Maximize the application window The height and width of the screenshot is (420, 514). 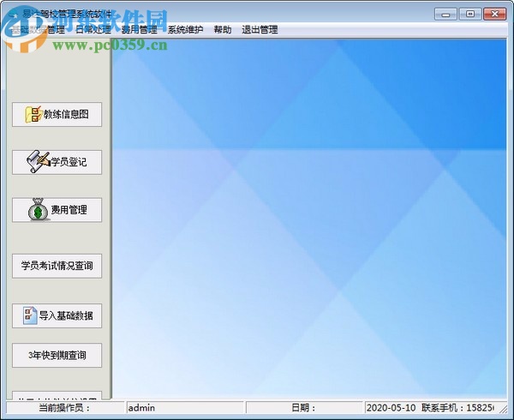click(470, 14)
